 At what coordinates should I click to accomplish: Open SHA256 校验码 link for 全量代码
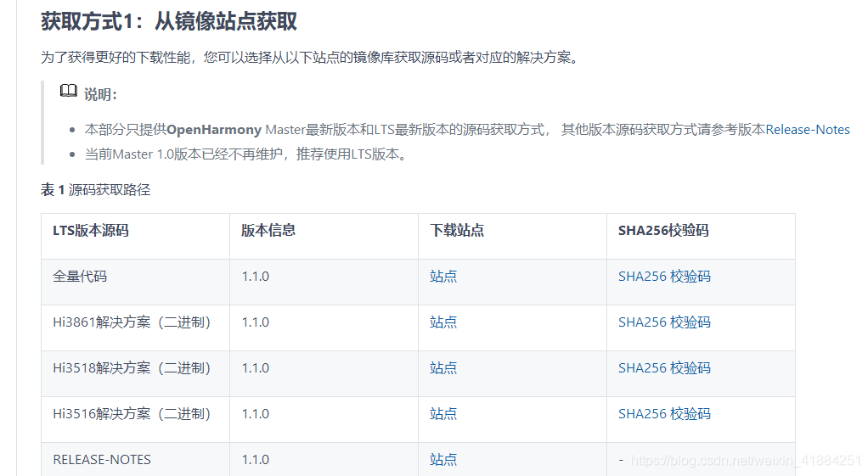point(664,277)
